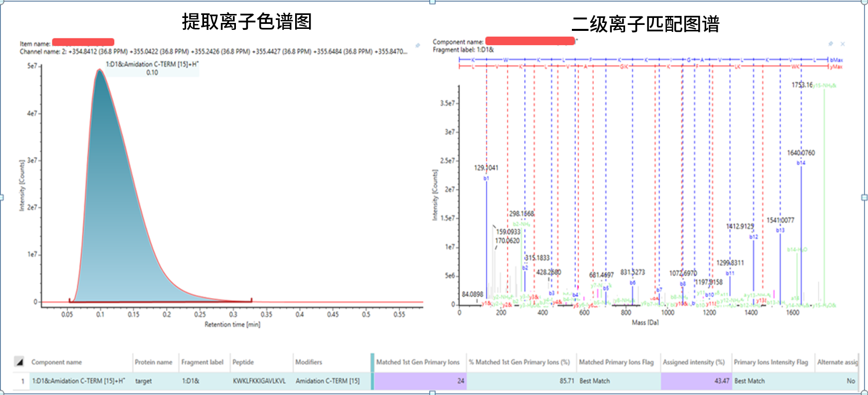Click the Fragment label column header
The width and height of the screenshot is (868, 395).
tap(202, 362)
